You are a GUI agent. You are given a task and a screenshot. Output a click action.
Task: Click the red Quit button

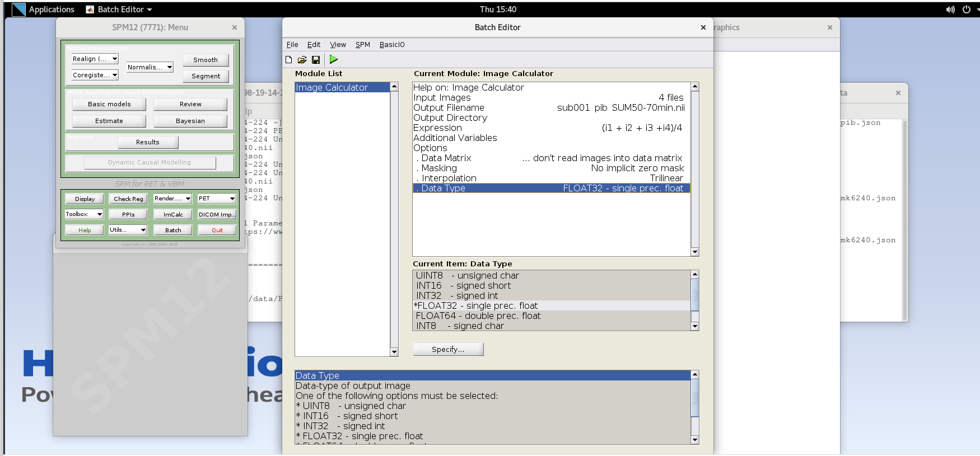[x=217, y=230]
